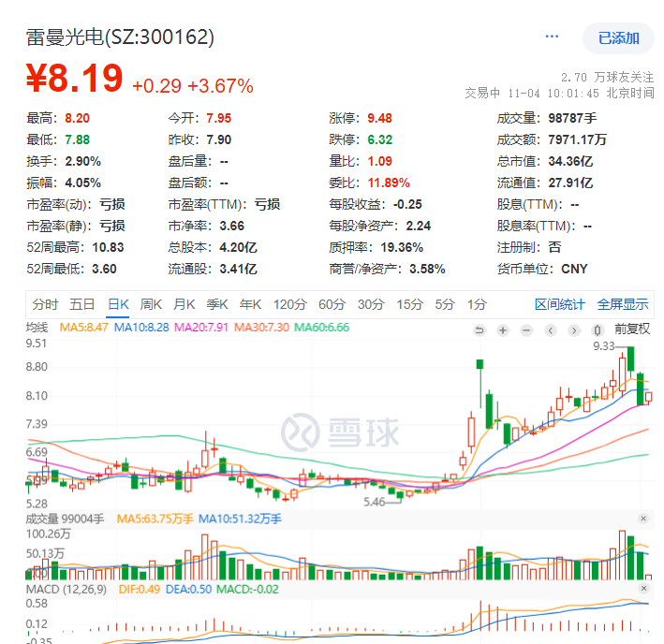The height and width of the screenshot is (644, 664).
Task: Click the 涨停 value 9.48
Action: (379, 118)
